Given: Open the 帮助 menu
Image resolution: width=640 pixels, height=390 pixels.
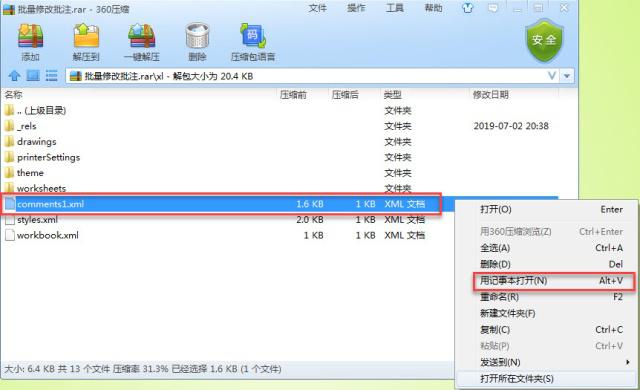Looking at the screenshot, I should (433, 8).
